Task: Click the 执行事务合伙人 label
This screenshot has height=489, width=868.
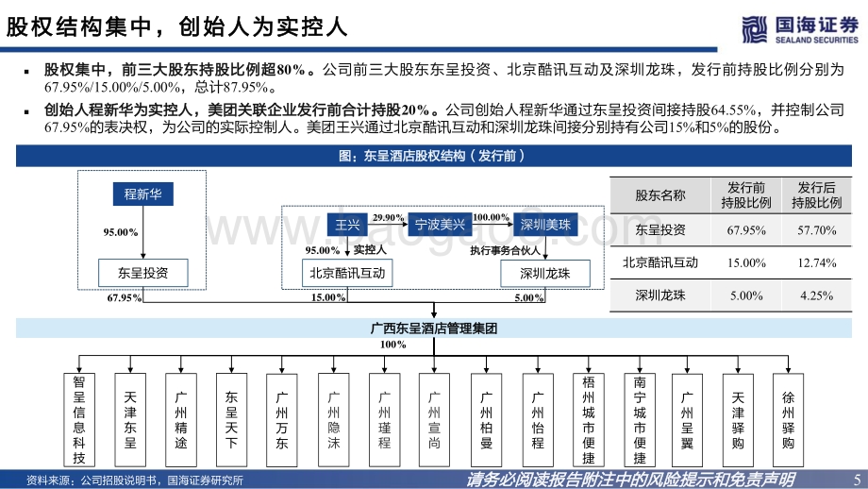Action: click(505, 250)
